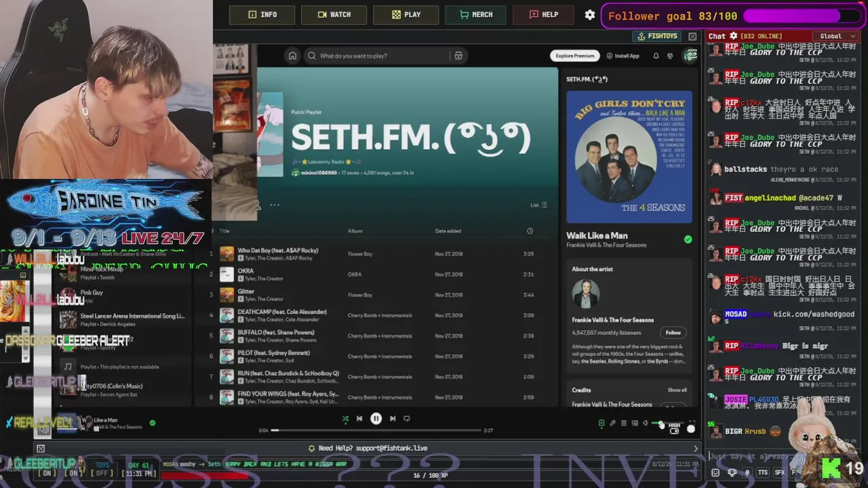Open Global chat room dropdown
Image resolution: width=868 pixels, height=488 pixels.
tap(835, 36)
